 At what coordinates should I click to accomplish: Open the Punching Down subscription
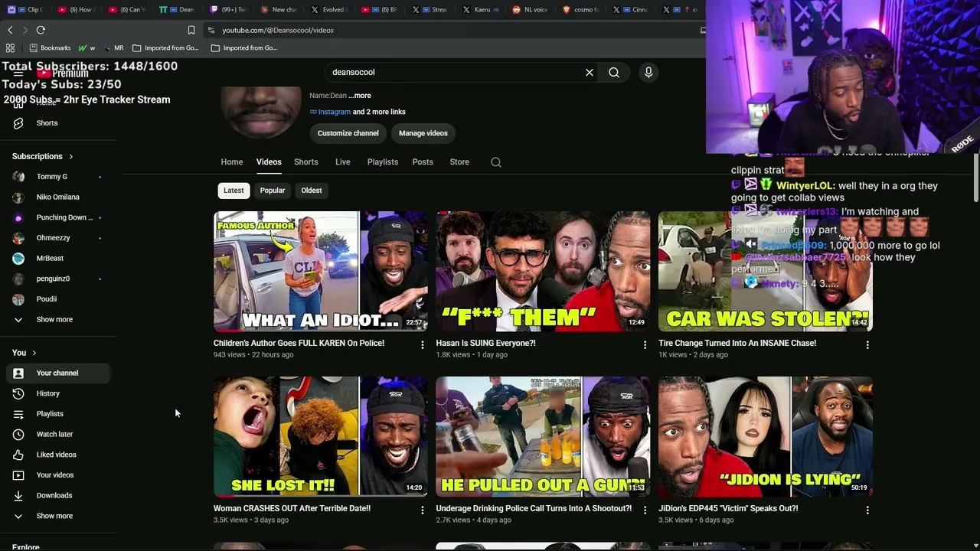pyautogui.click(x=58, y=217)
